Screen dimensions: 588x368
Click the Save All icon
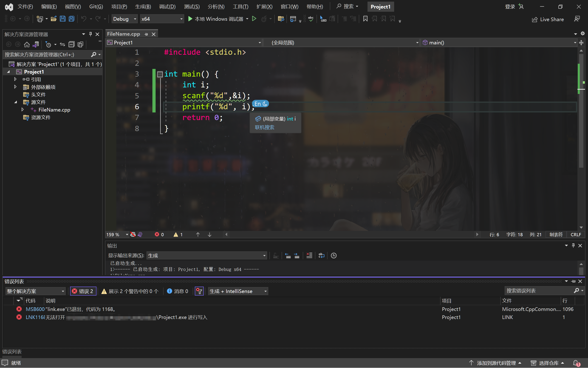click(x=71, y=19)
